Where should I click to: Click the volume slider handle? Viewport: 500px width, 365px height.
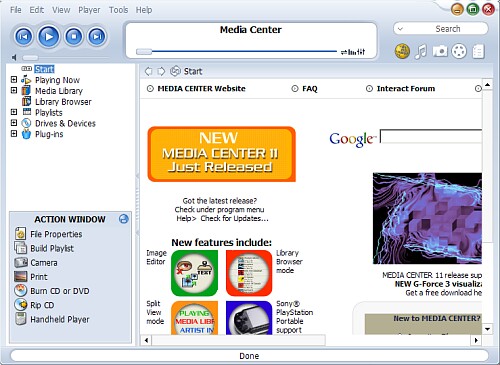[x=30, y=58]
